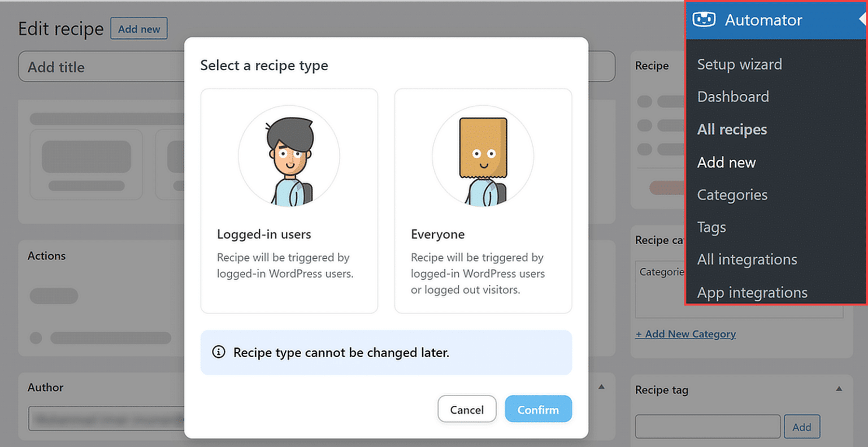Cancel the recipe type selection
This screenshot has width=868, height=447.
467,409
